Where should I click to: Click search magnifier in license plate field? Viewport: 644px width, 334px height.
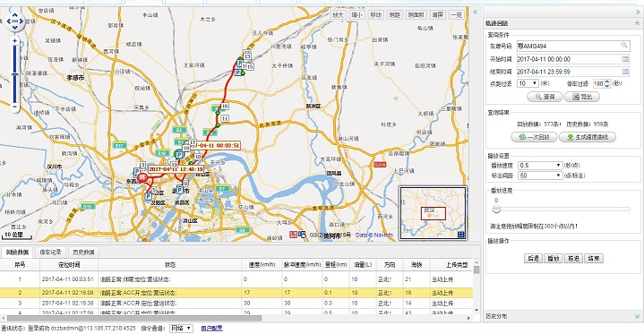tap(624, 46)
